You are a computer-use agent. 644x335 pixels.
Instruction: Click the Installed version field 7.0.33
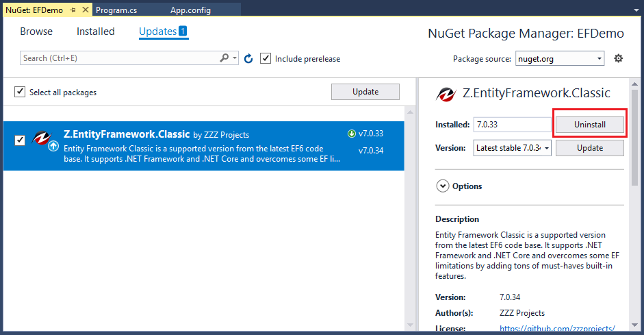click(512, 125)
